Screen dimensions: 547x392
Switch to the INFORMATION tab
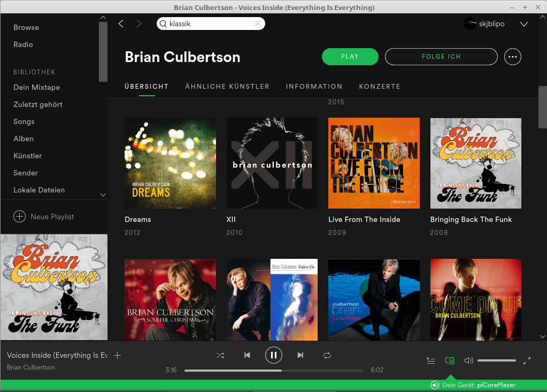pos(314,87)
